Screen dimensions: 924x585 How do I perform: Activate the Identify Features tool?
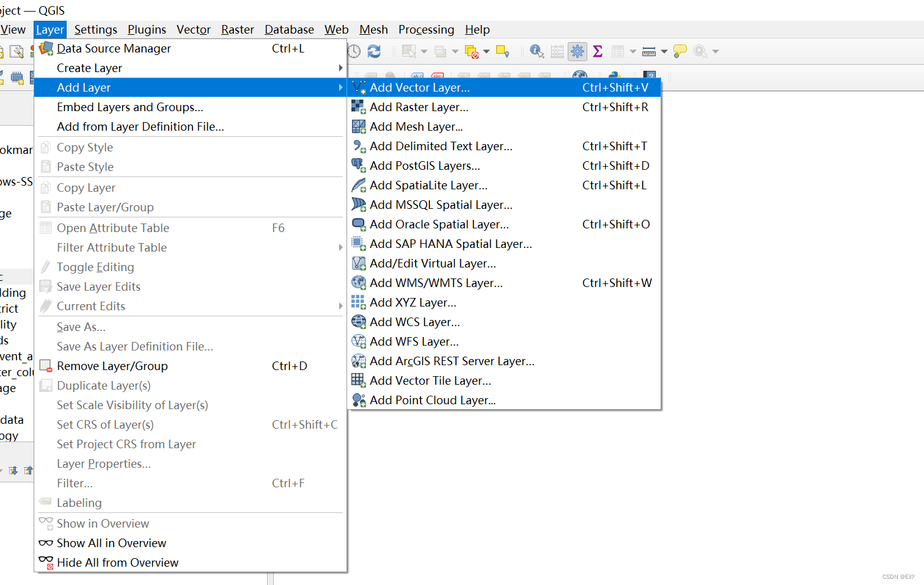pyautogui.click(x=537, y=51)
